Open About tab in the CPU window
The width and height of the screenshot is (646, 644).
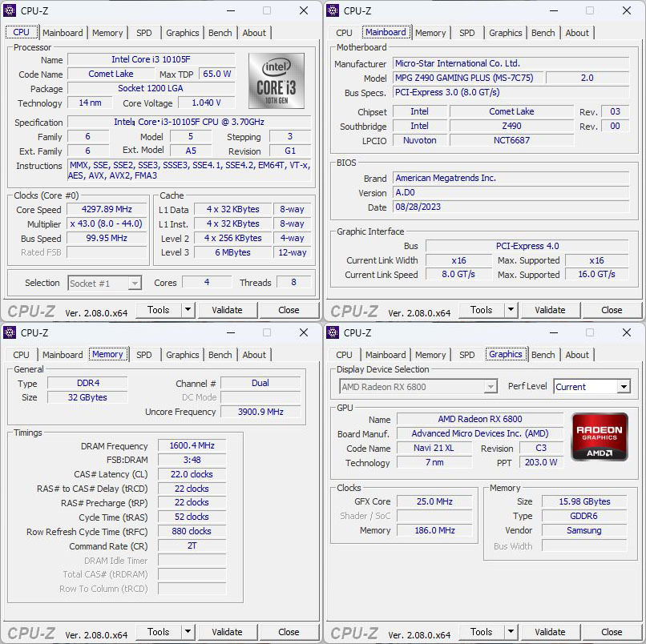click(254, 33)
